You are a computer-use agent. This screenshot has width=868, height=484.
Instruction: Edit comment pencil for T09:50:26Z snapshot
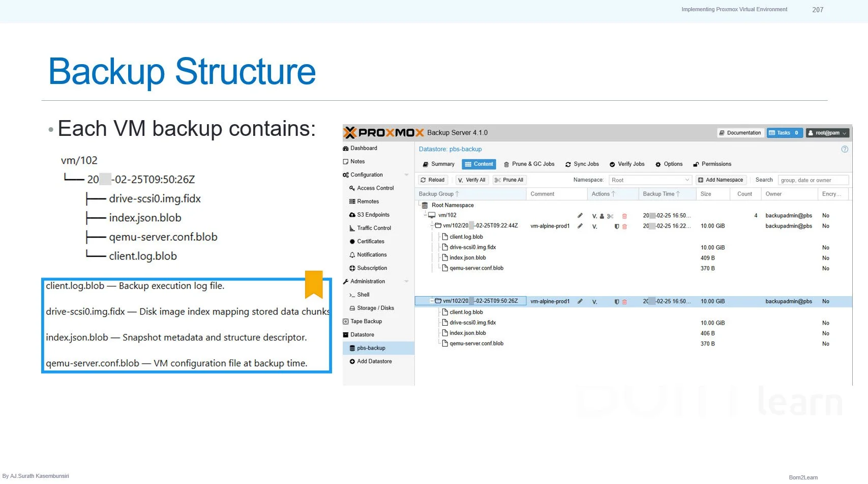click(x=580, y=301)
